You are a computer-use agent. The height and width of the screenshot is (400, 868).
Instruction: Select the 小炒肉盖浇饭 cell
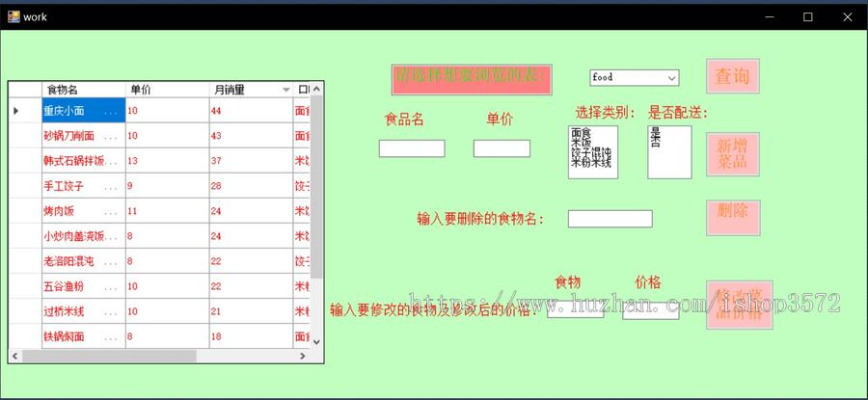click(84, 236)
